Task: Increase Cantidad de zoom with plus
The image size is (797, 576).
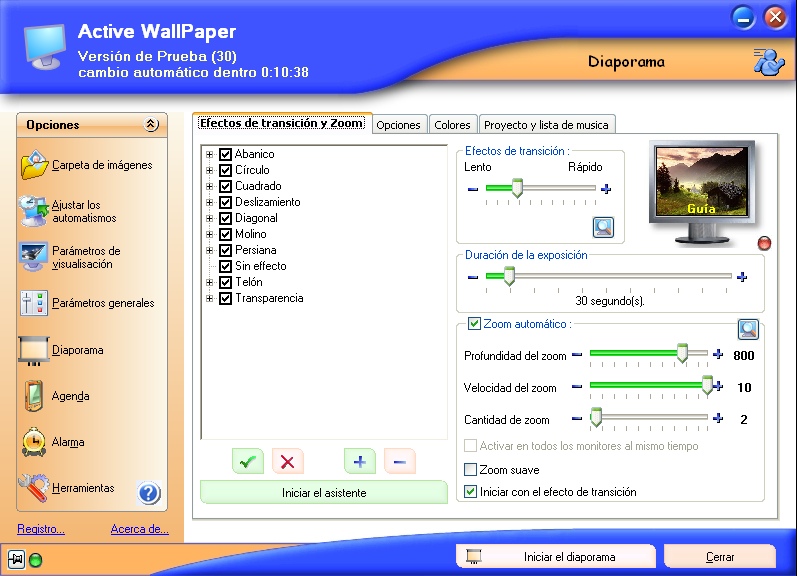Action: [718, 418]
